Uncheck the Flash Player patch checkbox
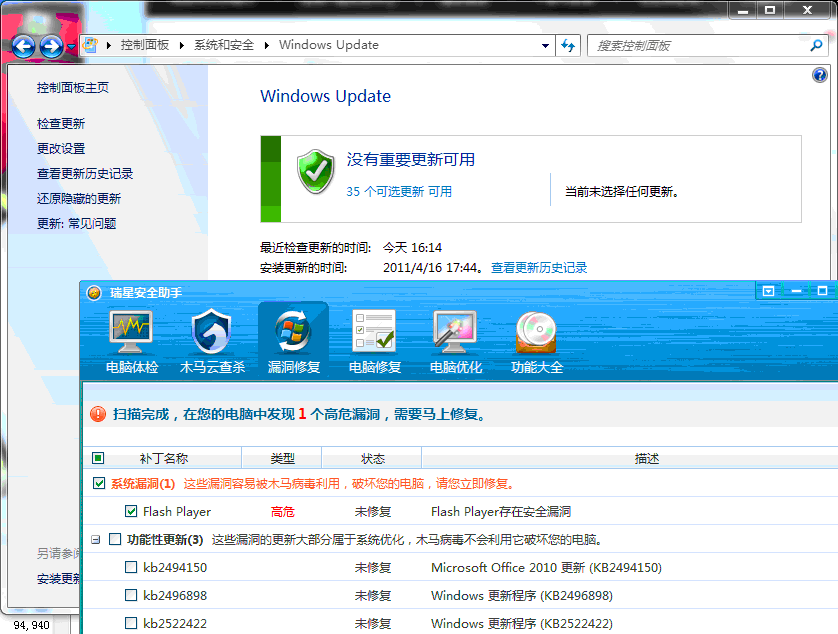 [x=131, y=511]
